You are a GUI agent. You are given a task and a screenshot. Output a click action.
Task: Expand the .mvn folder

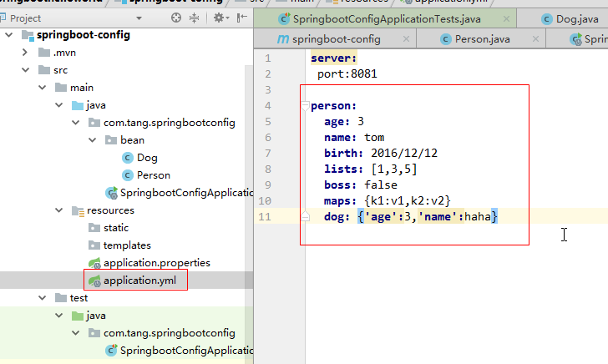coord(25,53)
